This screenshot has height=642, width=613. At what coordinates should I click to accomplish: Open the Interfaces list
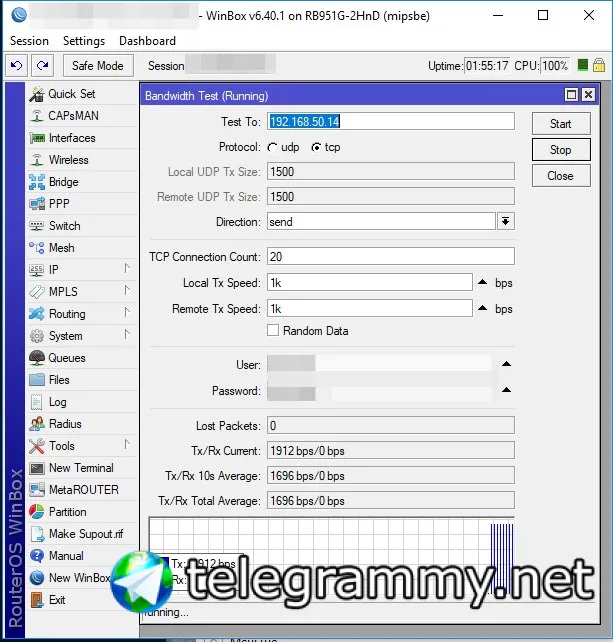[81, 138]
